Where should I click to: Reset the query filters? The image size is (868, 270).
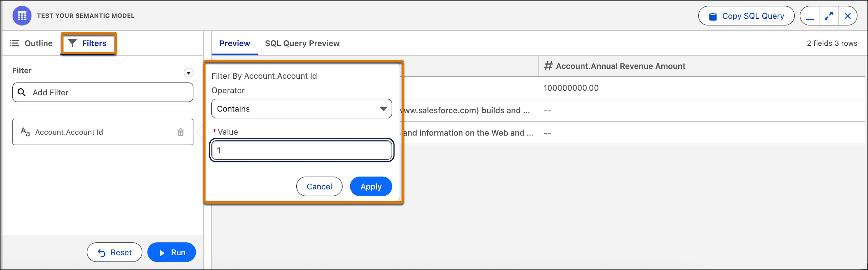coord(115,253)
